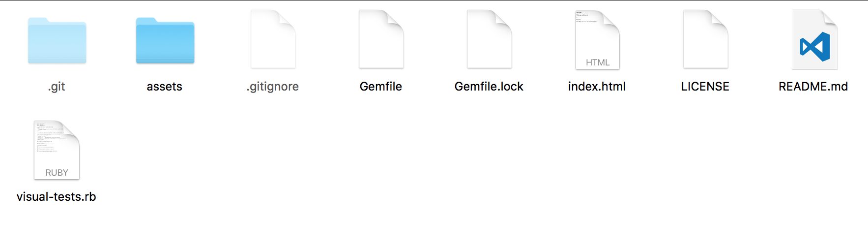Click the LICENSE file icon
Screen dimensions: 868x248
pyautogui.click(x=706, y=39)
